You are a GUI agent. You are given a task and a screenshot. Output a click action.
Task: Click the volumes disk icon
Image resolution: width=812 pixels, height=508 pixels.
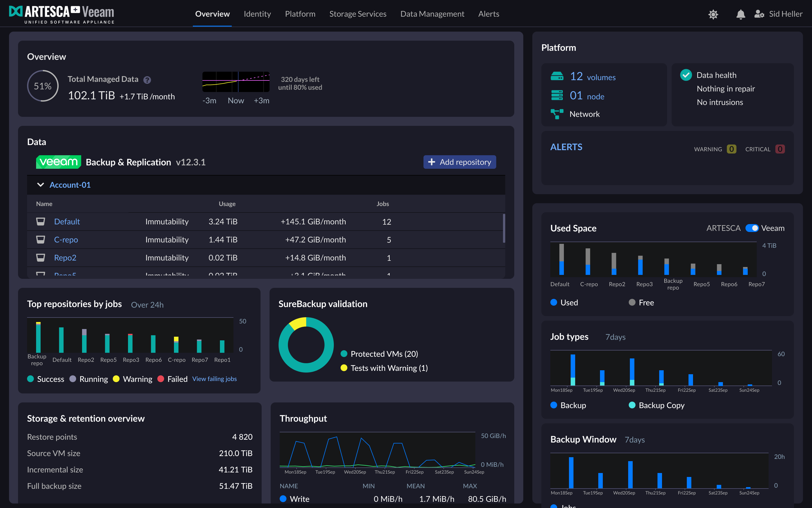pyautogui.click(x=557, y=76)
